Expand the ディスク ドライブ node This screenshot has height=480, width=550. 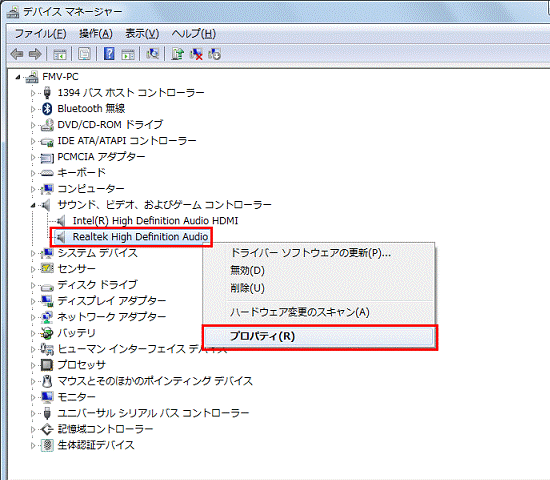click(33, 285)
